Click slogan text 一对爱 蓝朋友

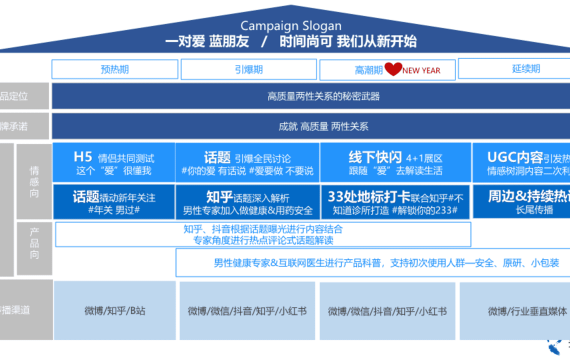click(207, 41)
